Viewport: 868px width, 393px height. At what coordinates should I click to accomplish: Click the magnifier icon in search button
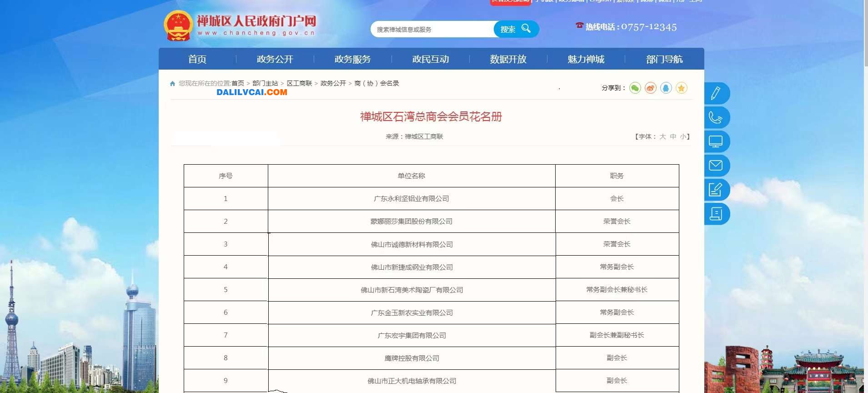tap(526, 29)
